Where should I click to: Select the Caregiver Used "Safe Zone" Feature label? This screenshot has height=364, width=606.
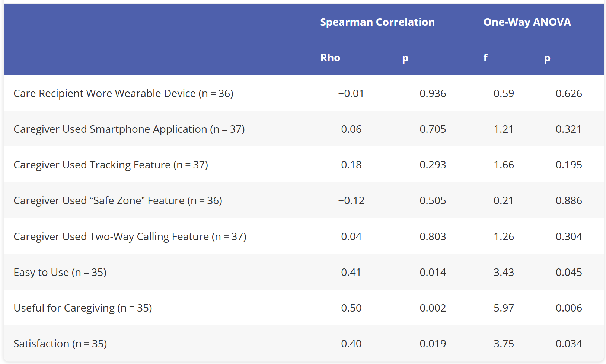coord(118,200)
